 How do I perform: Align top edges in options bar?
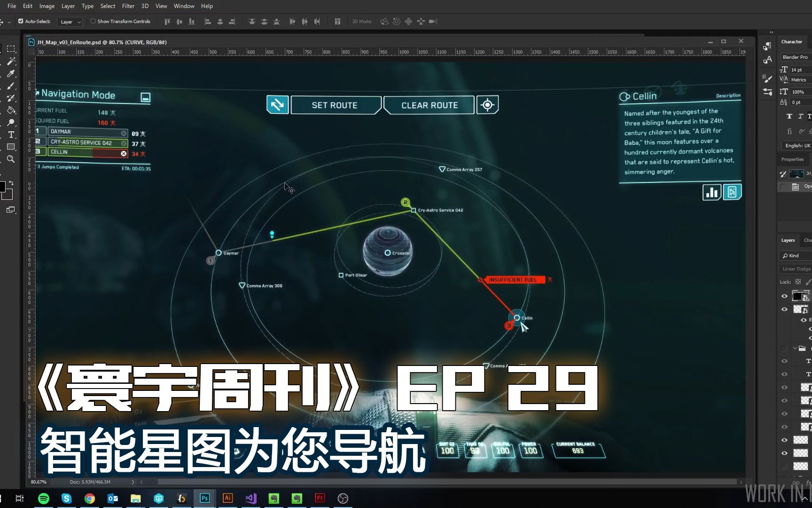pyautogui.click(x=167, y=22)
